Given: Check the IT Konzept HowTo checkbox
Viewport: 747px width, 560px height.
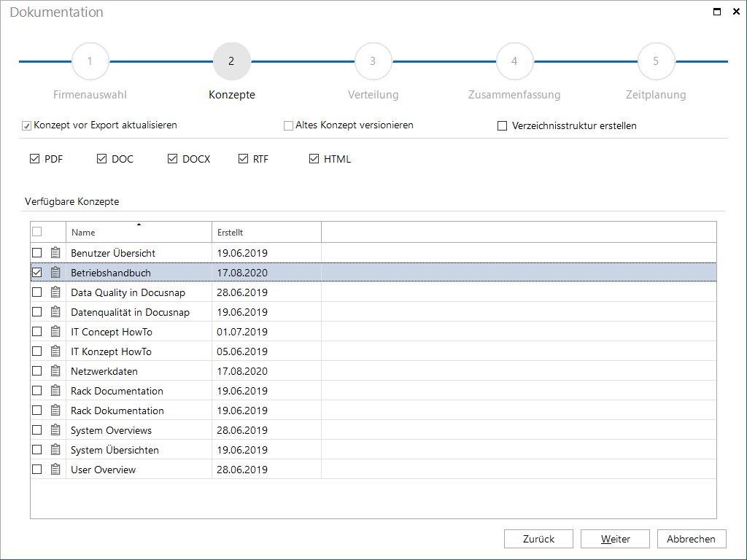Looking at the screenshot, I should point(36,351).
